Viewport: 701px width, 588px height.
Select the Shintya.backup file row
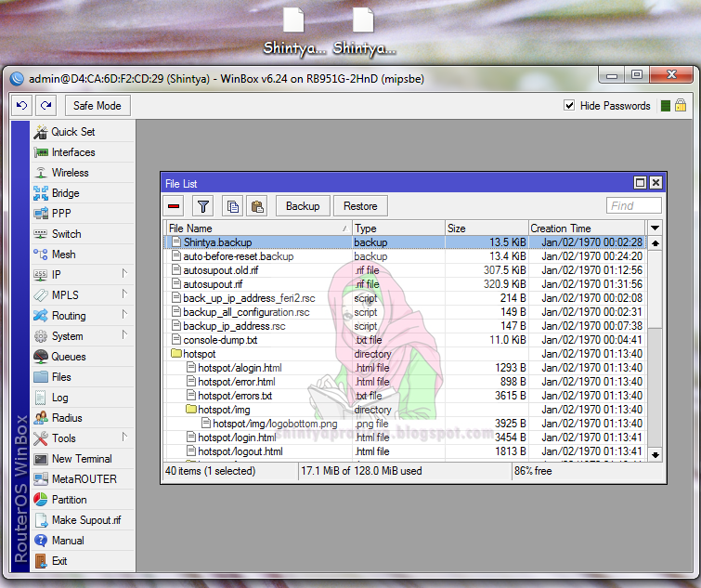coord(405,242)
